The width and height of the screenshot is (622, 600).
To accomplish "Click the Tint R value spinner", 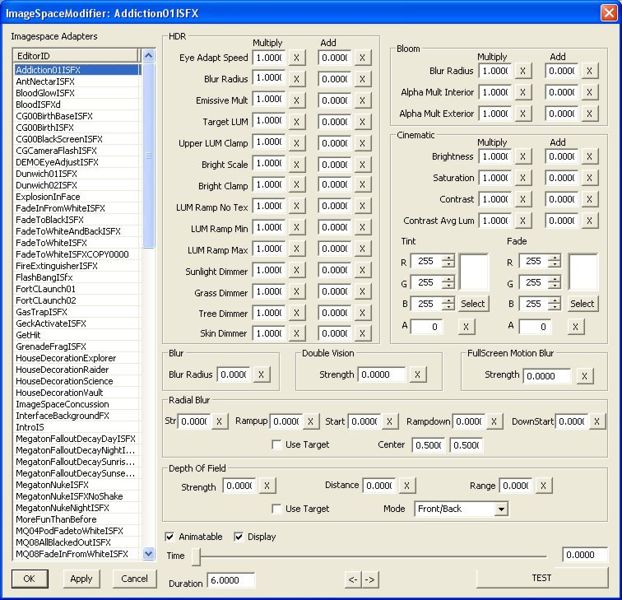I will coord(448,261).
